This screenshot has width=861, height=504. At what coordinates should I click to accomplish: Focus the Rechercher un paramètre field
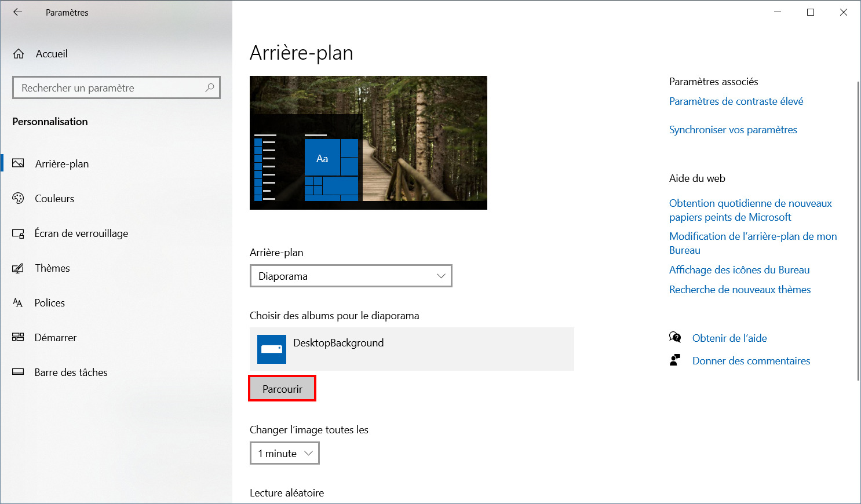click(x=116, y=87)
